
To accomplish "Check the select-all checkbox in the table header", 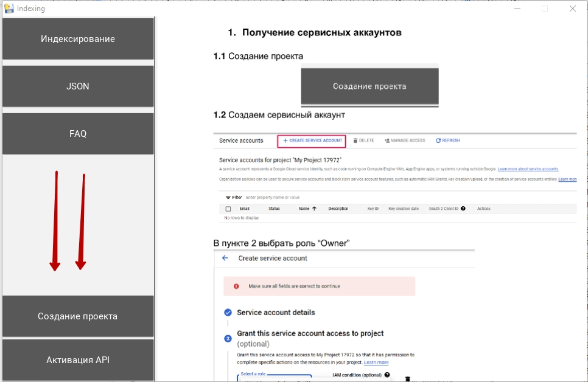I will coord(228,207).
